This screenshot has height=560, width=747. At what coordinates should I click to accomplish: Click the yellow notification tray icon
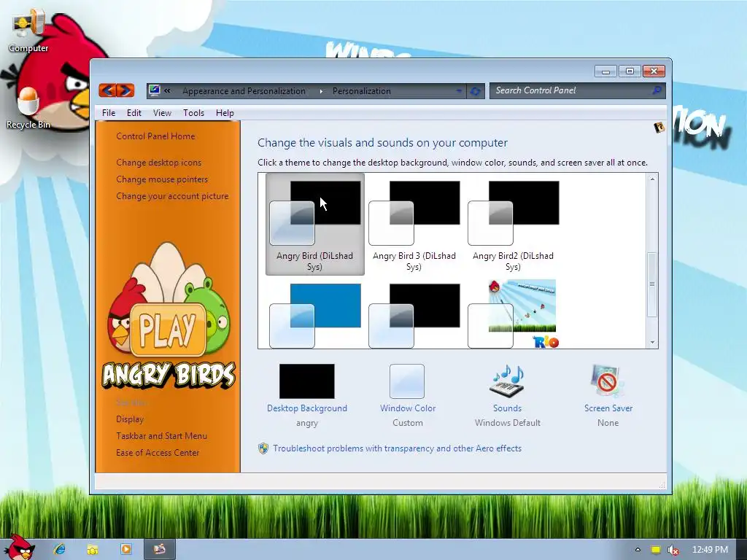(x=656, y=550)
